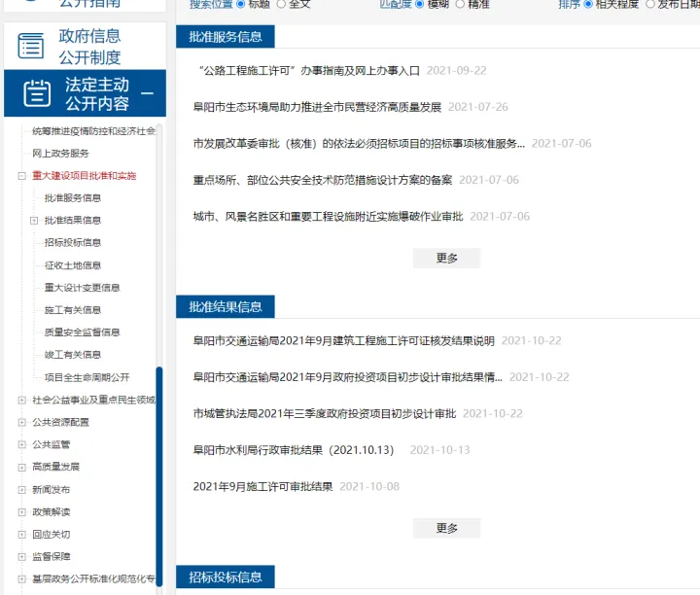Screen dimensions: 700x595
Task: Expand the 新闻发布 tree node
Action: coord(21,490)
